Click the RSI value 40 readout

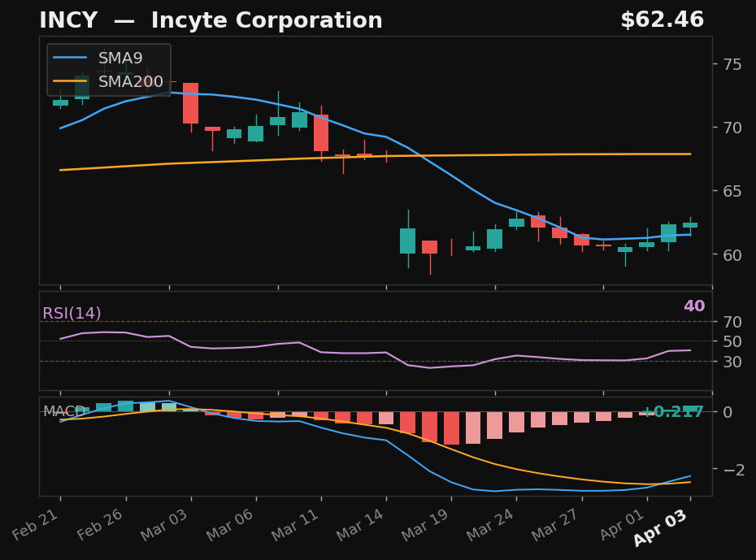coord(694,306)
